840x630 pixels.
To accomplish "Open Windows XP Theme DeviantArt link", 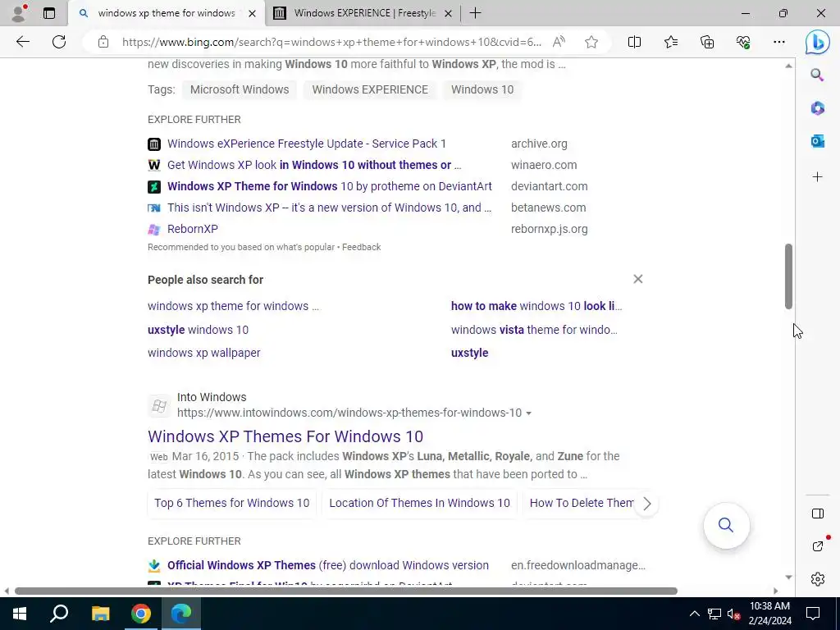I will 330,186.
